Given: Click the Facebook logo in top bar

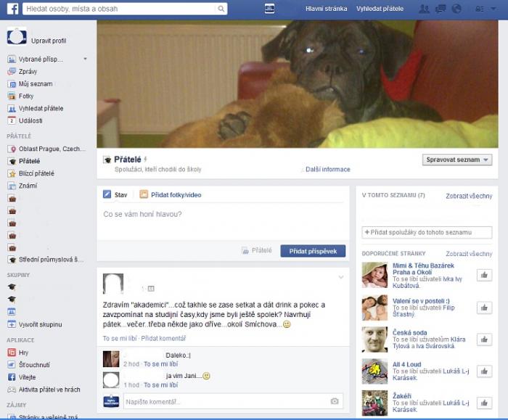Looking at the screenshot, I should [x=12, y=9].
